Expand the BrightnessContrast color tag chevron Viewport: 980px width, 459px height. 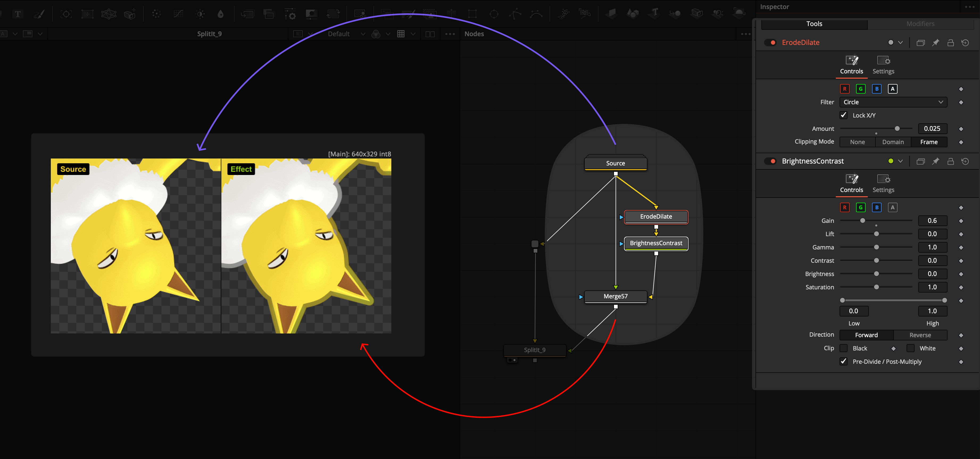900,161
